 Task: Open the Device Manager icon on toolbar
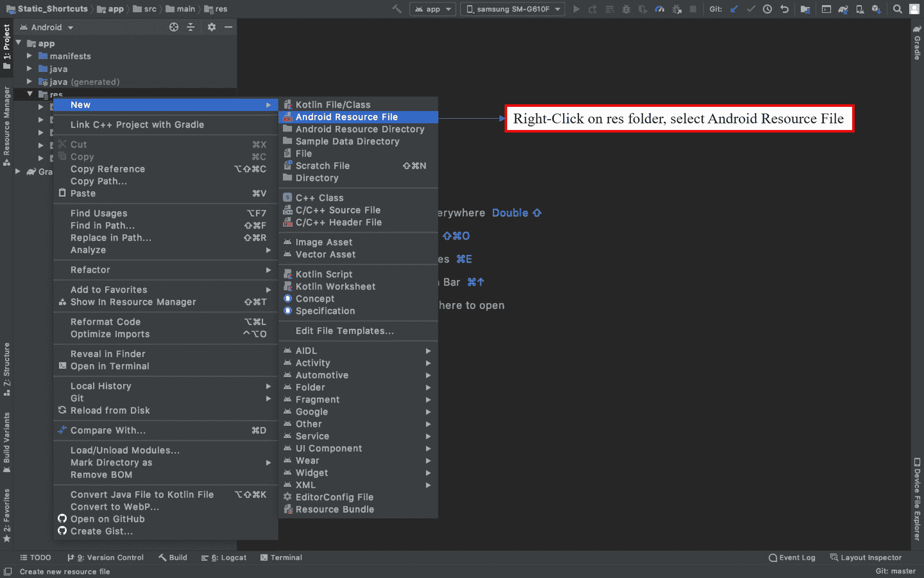tap(860, 9)
